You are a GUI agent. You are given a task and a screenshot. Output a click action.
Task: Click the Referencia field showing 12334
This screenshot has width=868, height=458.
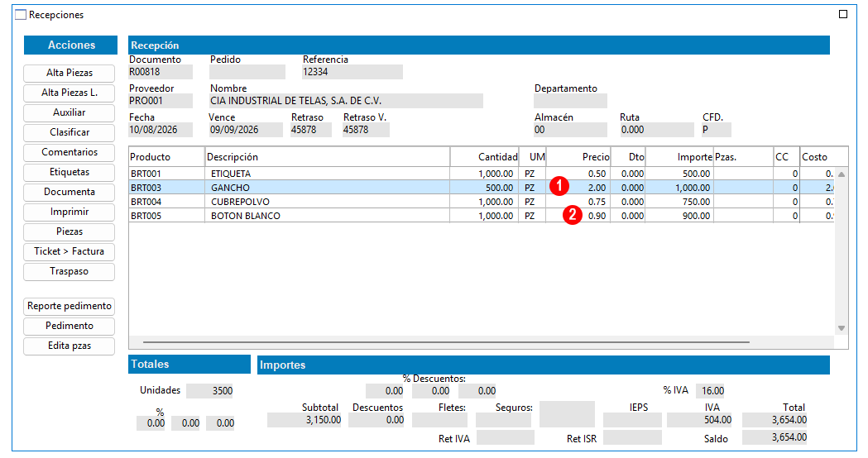(352, 72)
